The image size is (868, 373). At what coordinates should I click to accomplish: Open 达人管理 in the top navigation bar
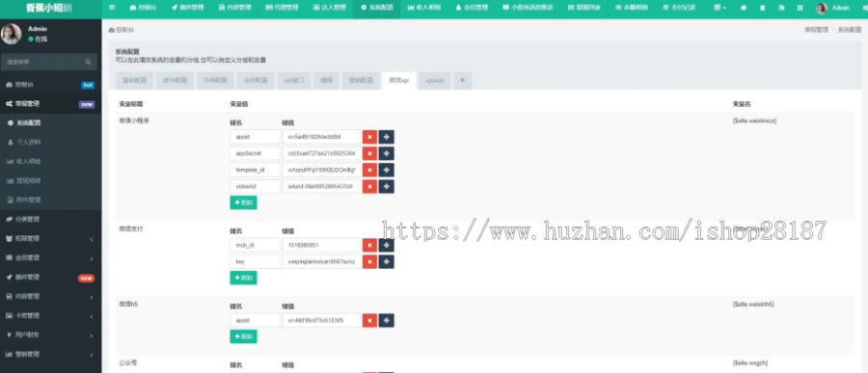click(x=330, y=9)
